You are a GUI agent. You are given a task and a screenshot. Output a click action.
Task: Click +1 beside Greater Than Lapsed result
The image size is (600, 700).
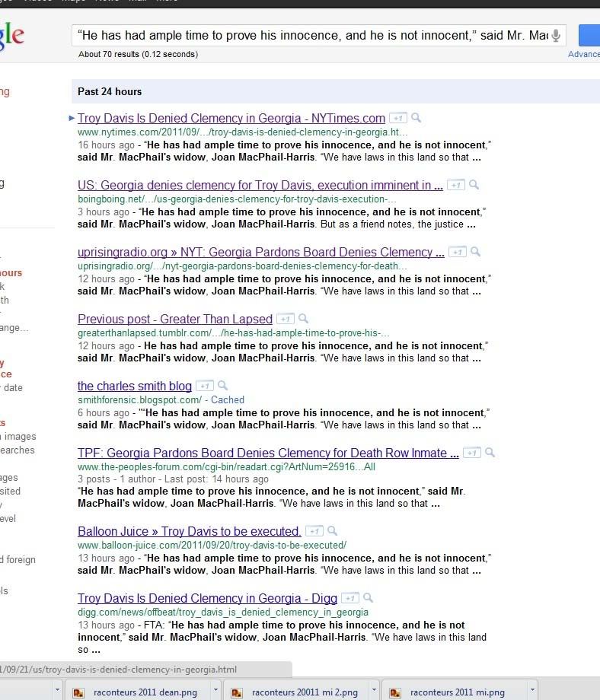click(x=286, y=319)
